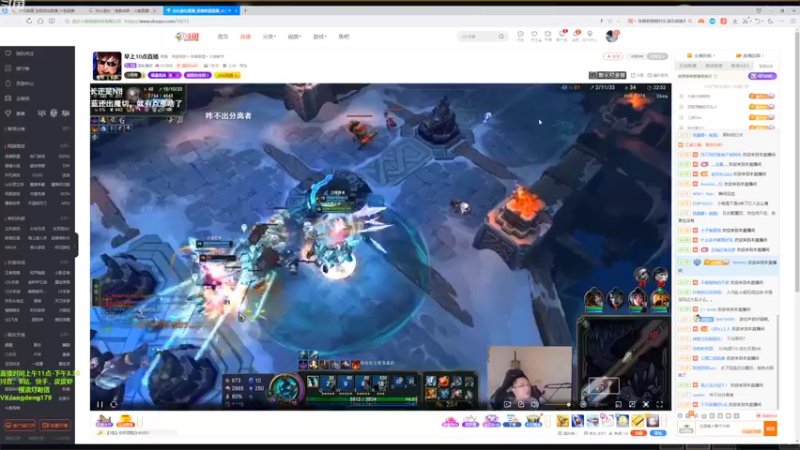Image resolution: width=800 pixels, height=450 pixels.
Task: Switch to the first browser tab
Action: [x=46, y=10]
